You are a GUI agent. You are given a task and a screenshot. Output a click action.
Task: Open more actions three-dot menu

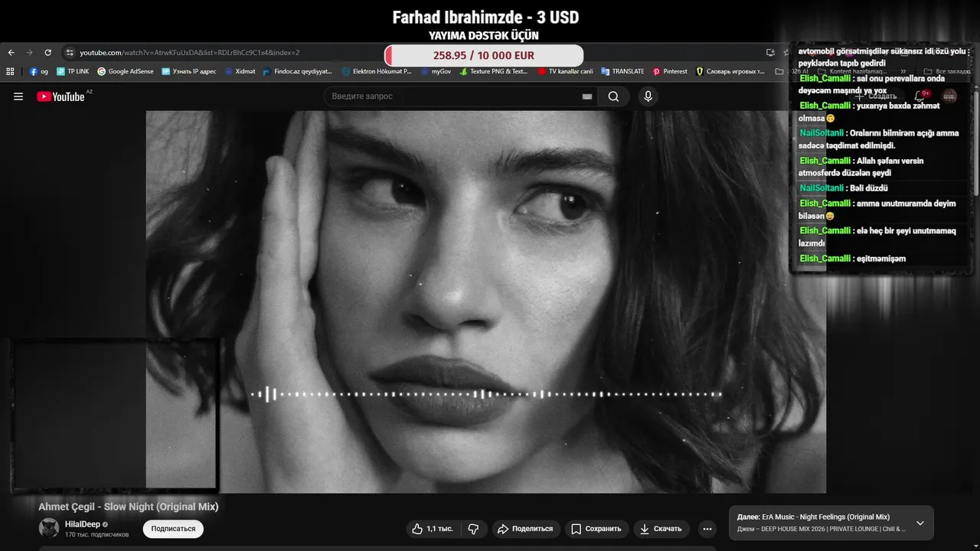click(x=707, y=529)
